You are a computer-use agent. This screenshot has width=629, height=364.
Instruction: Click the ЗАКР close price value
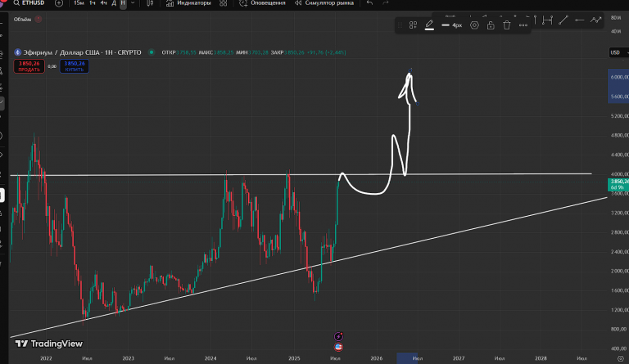pos(295,52)
